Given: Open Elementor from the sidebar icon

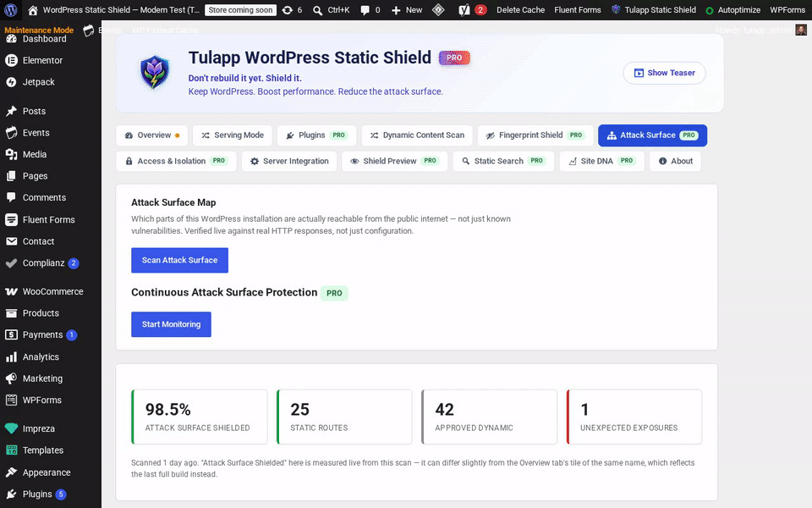Looking at the screenshot, I should coord(11,60).
